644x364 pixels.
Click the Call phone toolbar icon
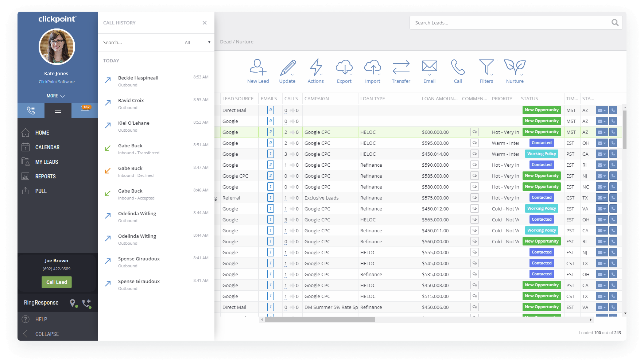point(458,67)
